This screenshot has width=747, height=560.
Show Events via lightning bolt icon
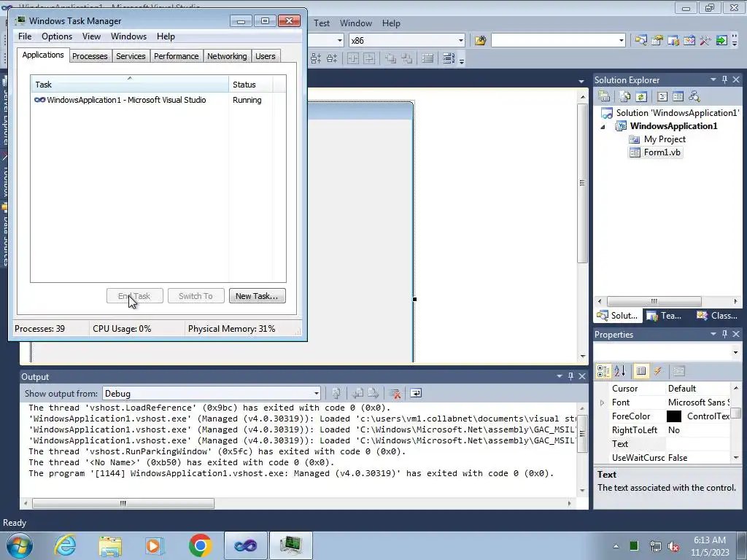pyautogui.click(x=657, y=371)
